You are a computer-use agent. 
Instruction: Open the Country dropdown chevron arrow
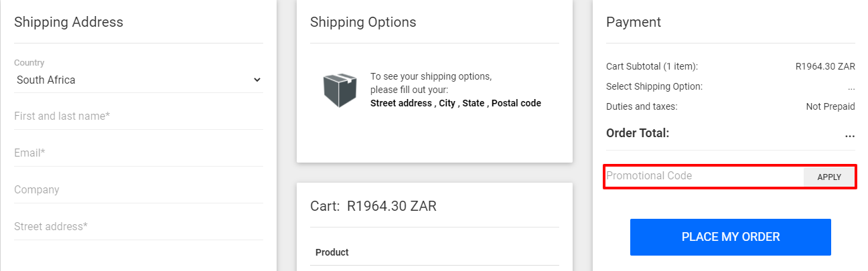click(257, 80)
